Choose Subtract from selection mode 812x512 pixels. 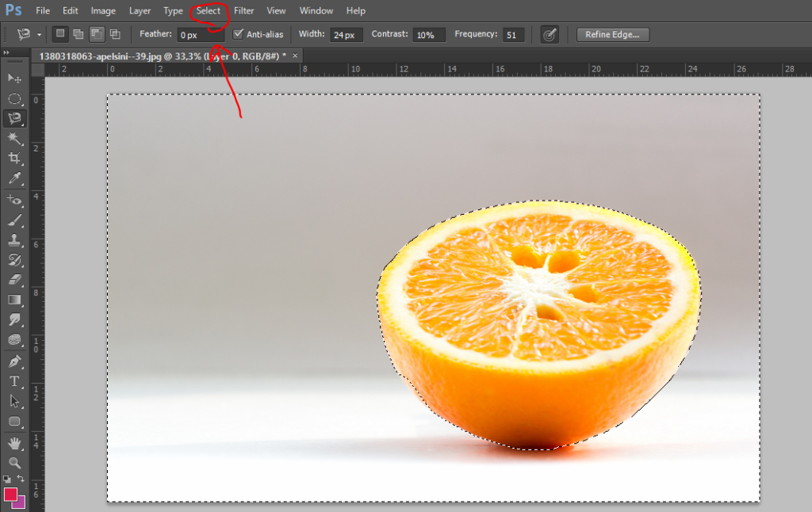[x=96, y=34]
